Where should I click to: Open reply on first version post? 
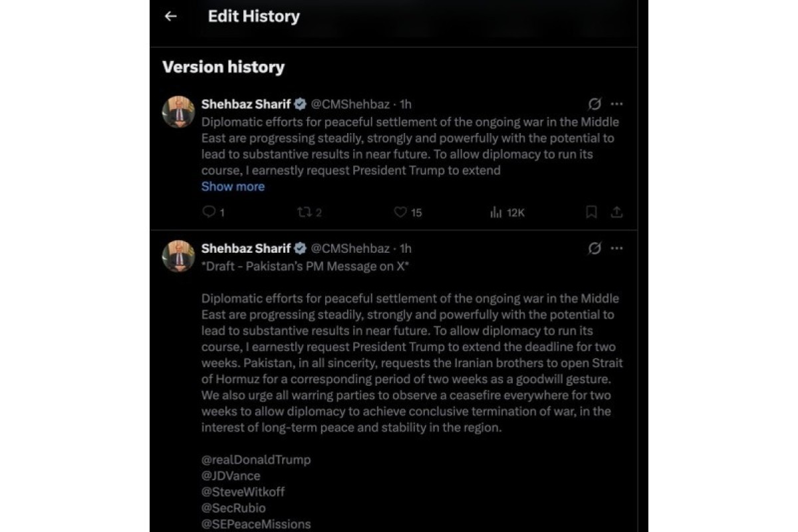(x=213, y=212)
